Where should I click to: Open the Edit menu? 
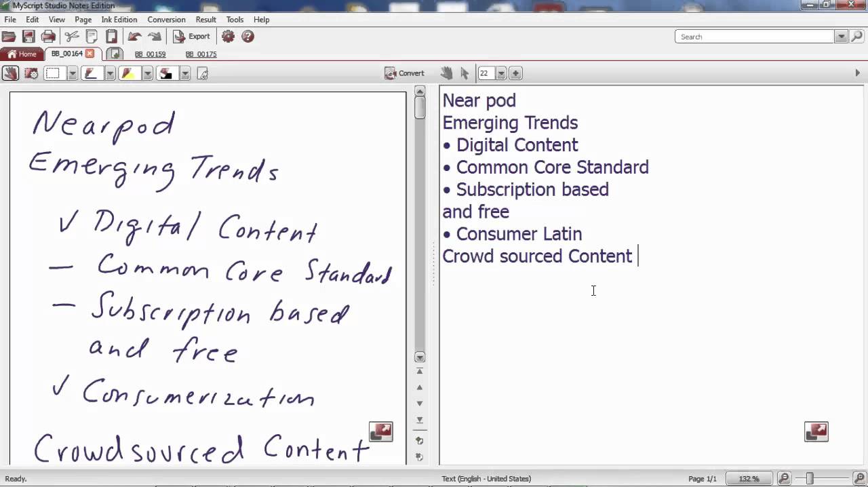pyautogui.click(x=33, y=20)
